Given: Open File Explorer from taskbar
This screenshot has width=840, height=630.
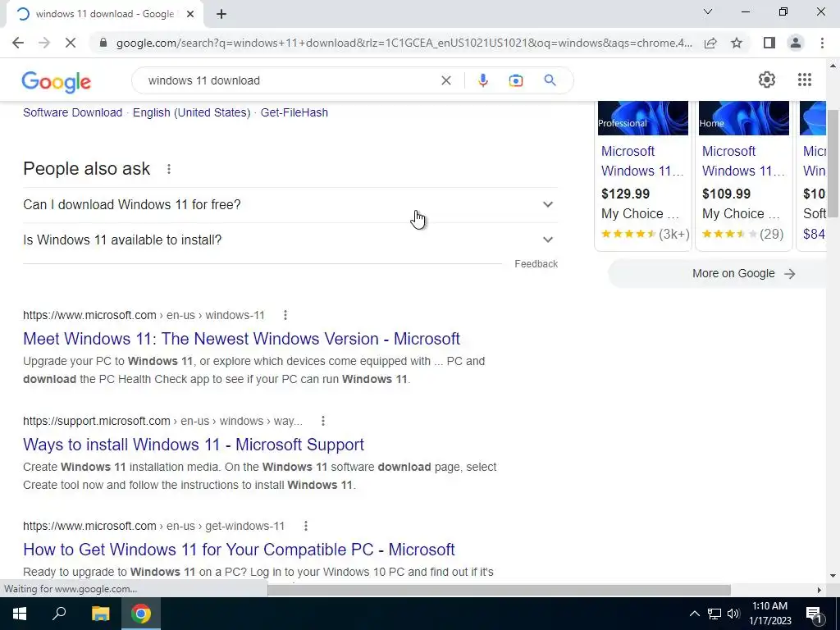Looking at the screenshot, I should [x=100, y=614].
